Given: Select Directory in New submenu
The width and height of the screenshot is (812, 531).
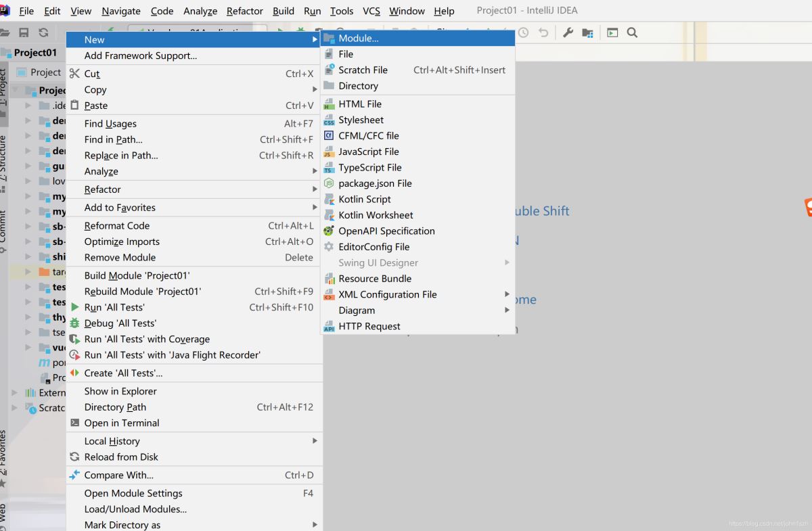Looking at the screenshot, I should (x=418, y=86).
